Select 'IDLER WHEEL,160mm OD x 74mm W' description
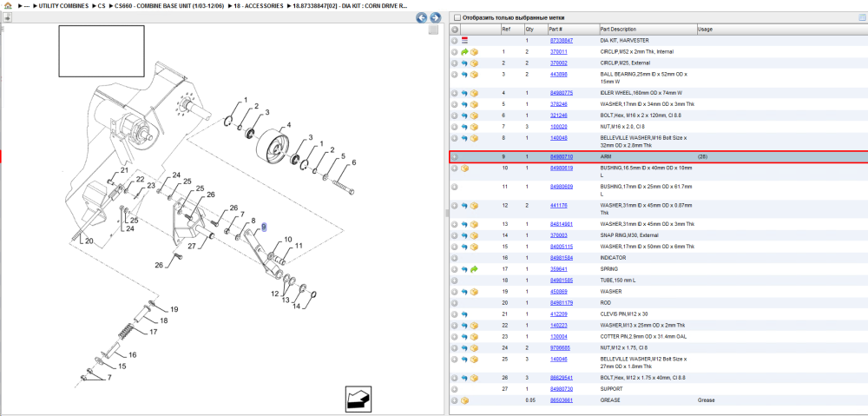The image size is (868, 416). click(641, 93)
